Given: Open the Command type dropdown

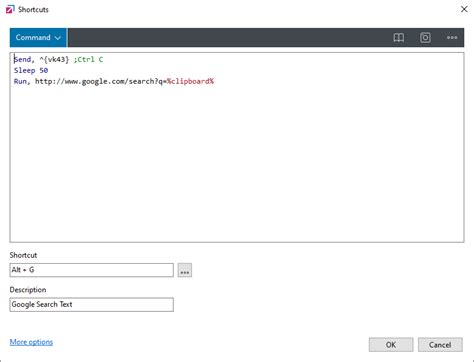Looking at the screenshot, I should point(38,38).
